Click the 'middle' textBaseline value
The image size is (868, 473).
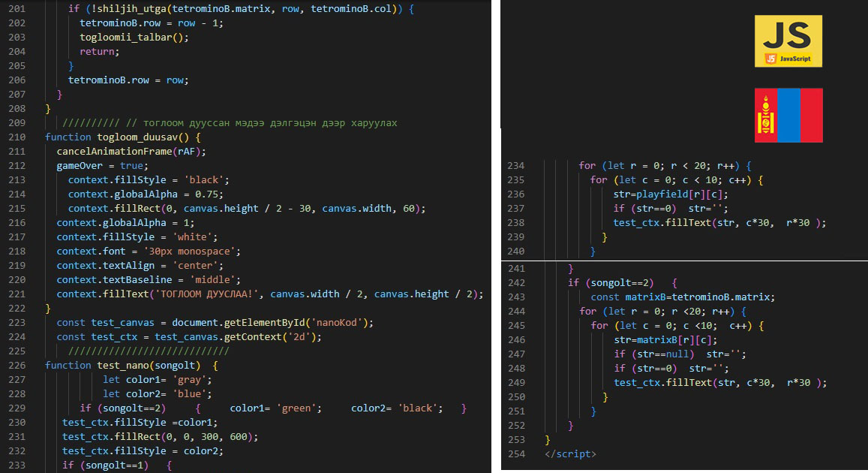[x=215, y=280]
